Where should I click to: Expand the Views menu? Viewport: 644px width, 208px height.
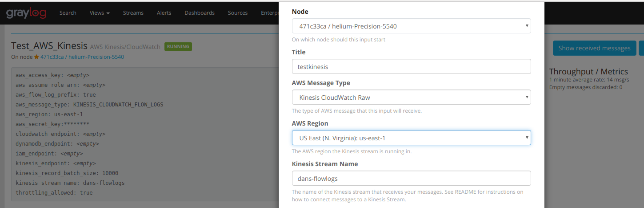click(100, 13)
